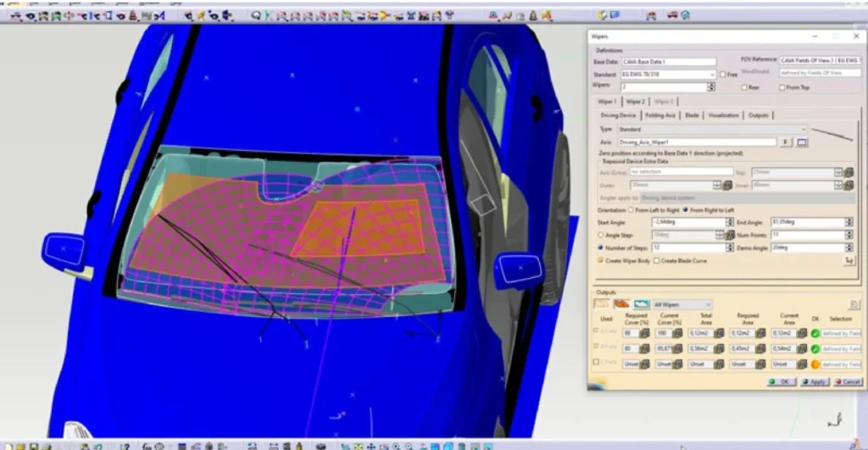Viewport: 868px width, 450px height.
Task: Click the first wiper field icon in Outputs
Action: [x=601, y=304]
